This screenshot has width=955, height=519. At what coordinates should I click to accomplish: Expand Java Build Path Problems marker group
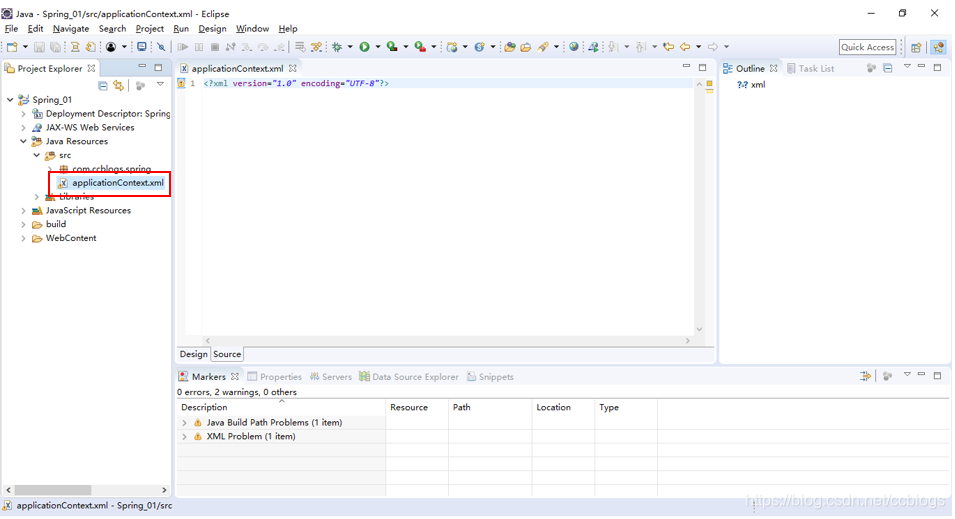(185, 422)
